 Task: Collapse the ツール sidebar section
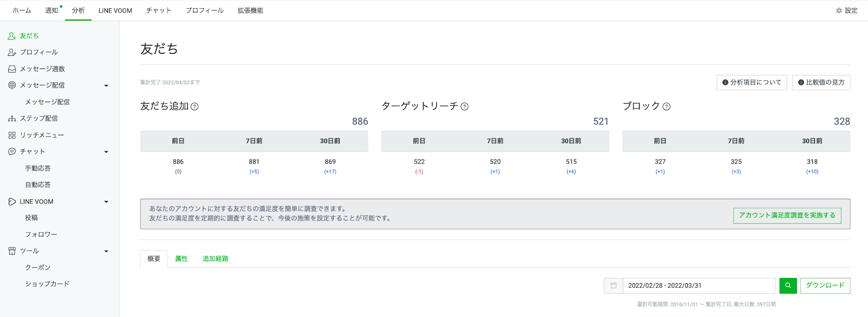106,251
